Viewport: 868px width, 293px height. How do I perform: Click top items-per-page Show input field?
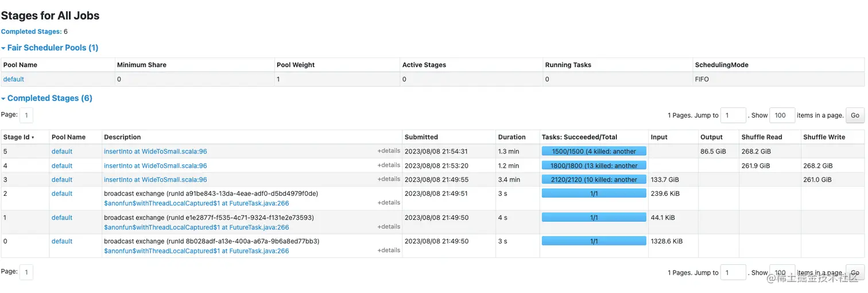(782, 115)
